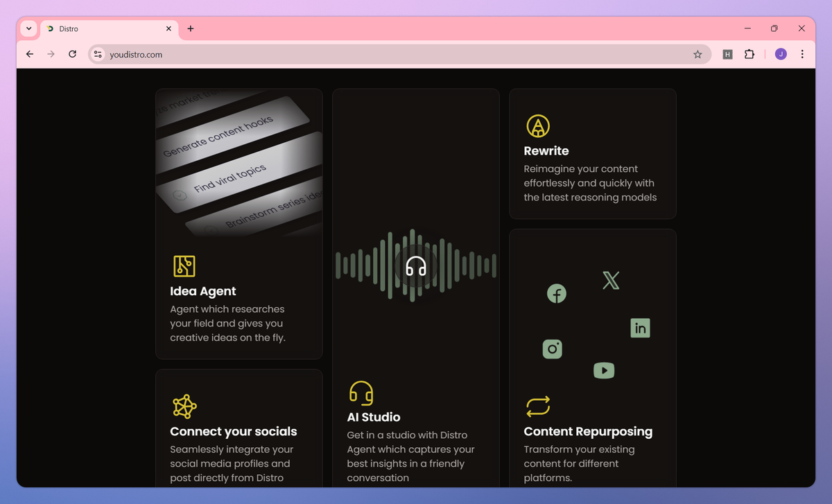Click the Idea Agent heading
The image size is (832, 504).
(203, 291)
